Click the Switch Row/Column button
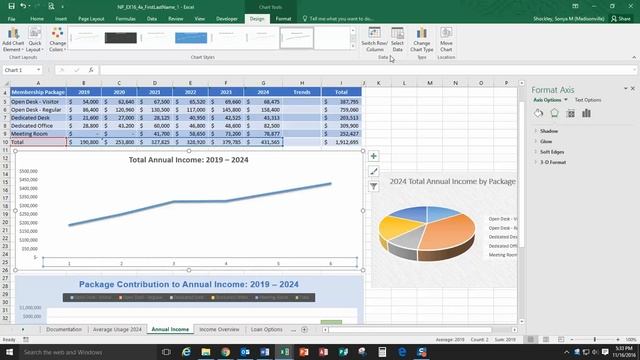640x360 pixels. click(x=374, y=40)
